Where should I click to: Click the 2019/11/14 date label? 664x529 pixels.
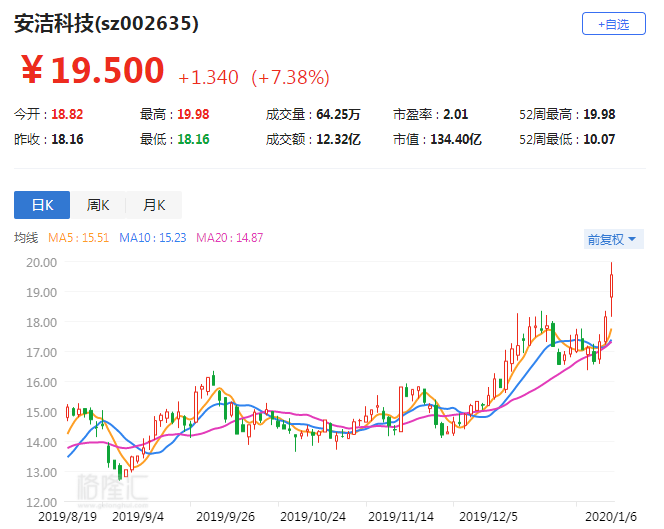click(401, 517)
